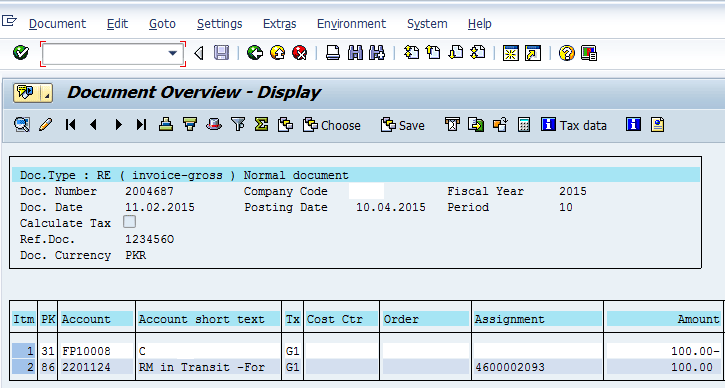The image size is (725, 388).
Task: Toggle the Calculate Tax checkbox
Action: pos(129,222)
